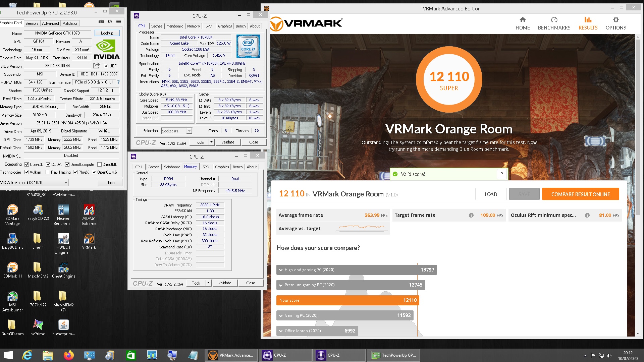Switch to GPU-Z Sensors tab
This screenshot has height=362, width=644.
32,23
